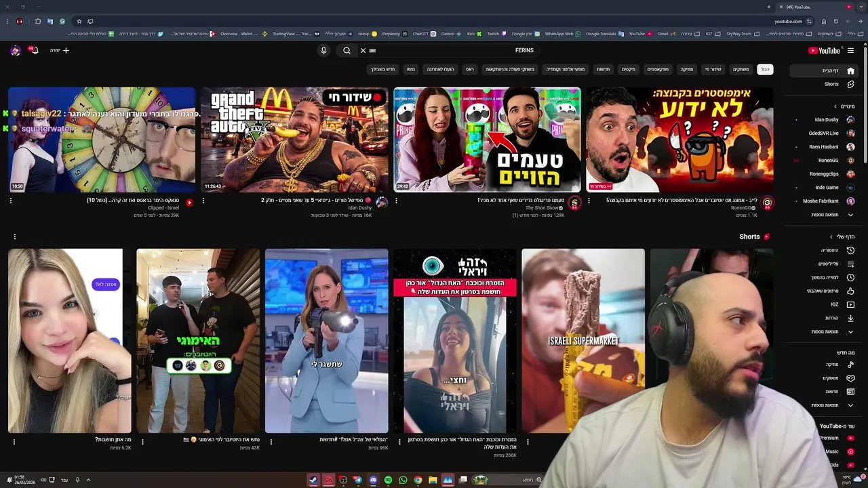Open options menu for wheel clip video
Viewport: 868px width, 488px height.
pyautogui.click(x=10, y=201)
